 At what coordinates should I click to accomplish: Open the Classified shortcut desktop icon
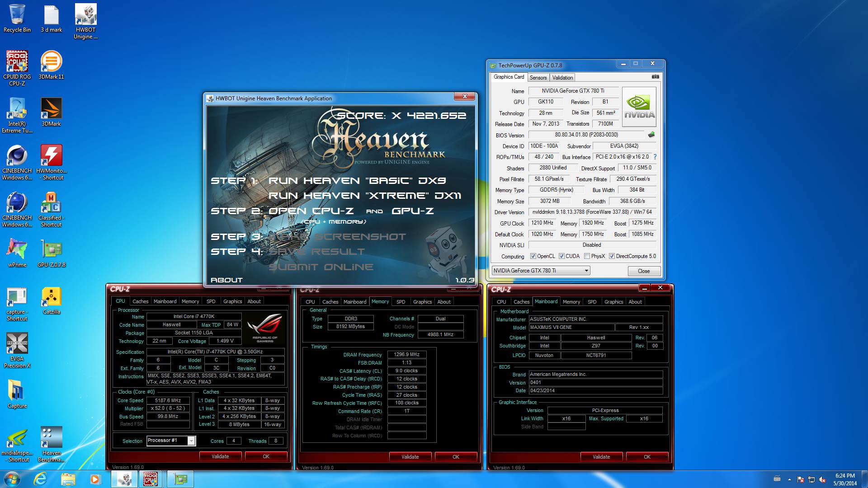[51, 209]
